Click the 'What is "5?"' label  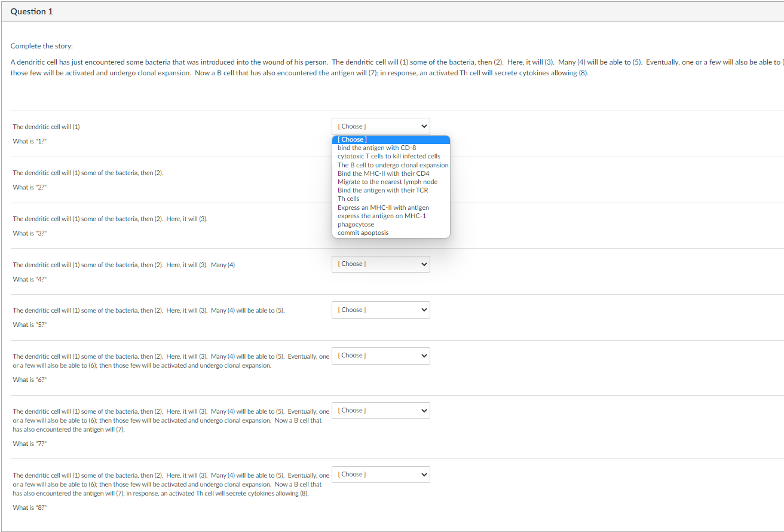point(30,325)
